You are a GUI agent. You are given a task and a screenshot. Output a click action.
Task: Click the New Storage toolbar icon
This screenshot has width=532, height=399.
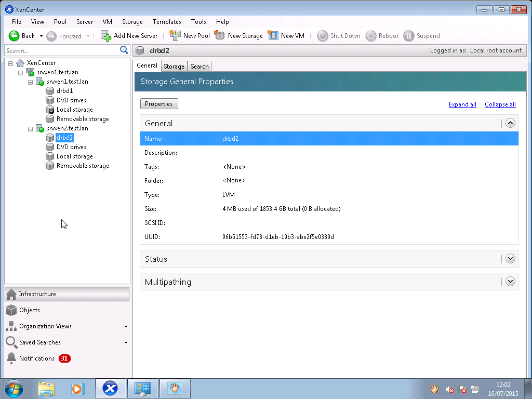click(220, 35)
